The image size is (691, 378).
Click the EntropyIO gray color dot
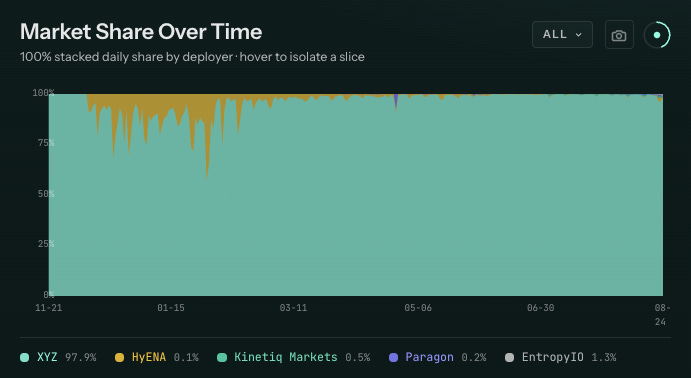pos(509,358)
